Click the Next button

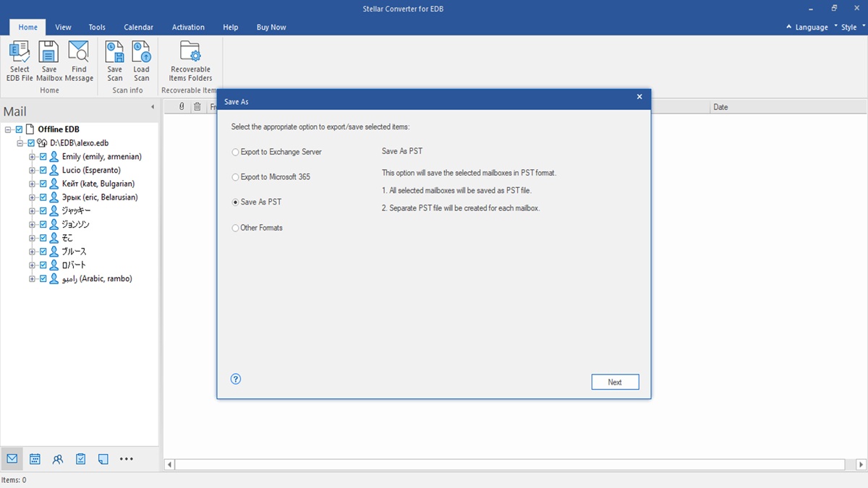click(615, 382)
